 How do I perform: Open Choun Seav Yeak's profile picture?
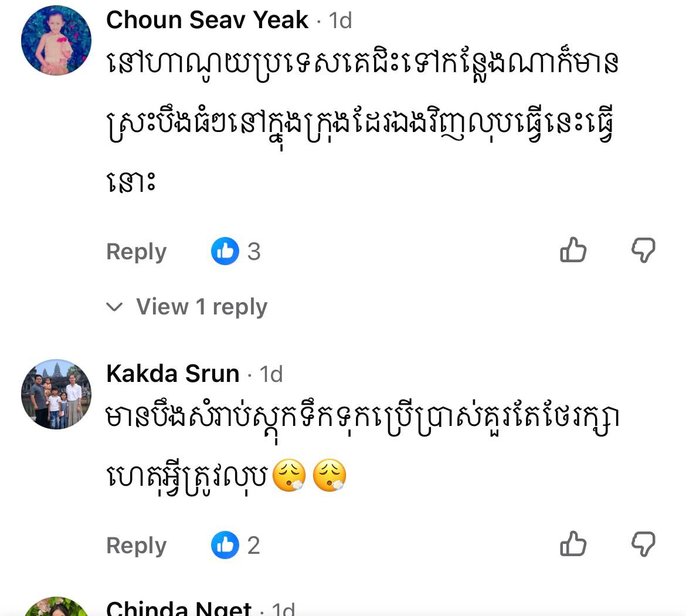(56, 40)
